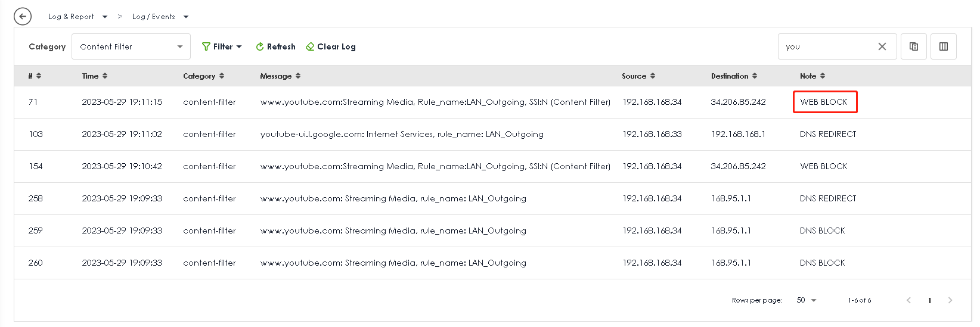The height and width of the screenshot is (327, 980).
Task: Sort by the Time column
Action: pyautogui.click(x=95, y=76)
